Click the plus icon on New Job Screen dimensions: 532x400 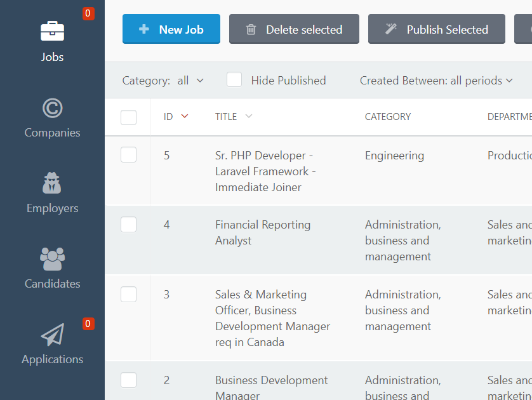(x=144, y=29)
